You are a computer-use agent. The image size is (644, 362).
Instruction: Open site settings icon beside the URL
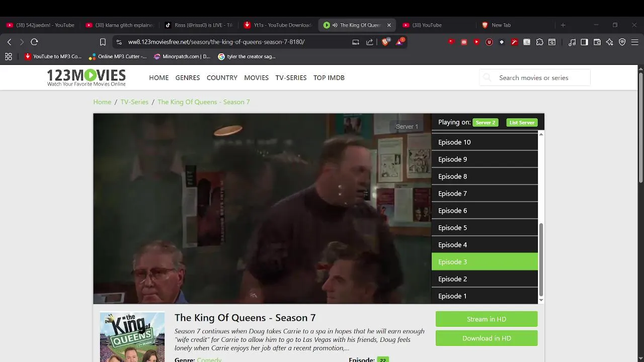tap(119, 42)
